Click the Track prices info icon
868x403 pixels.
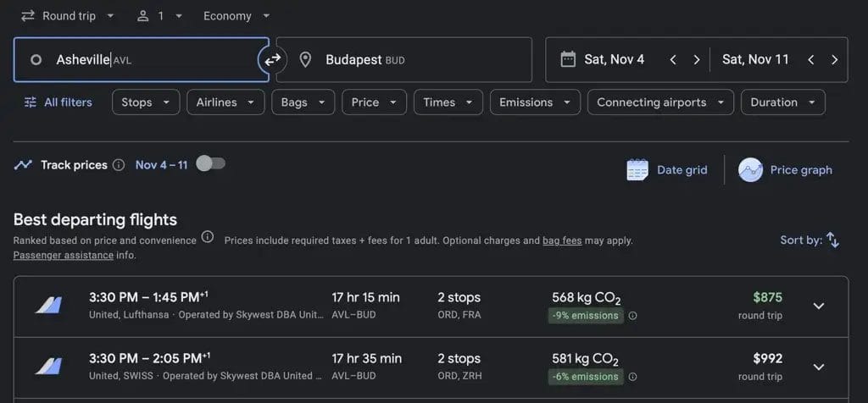[x=119, y=165]
